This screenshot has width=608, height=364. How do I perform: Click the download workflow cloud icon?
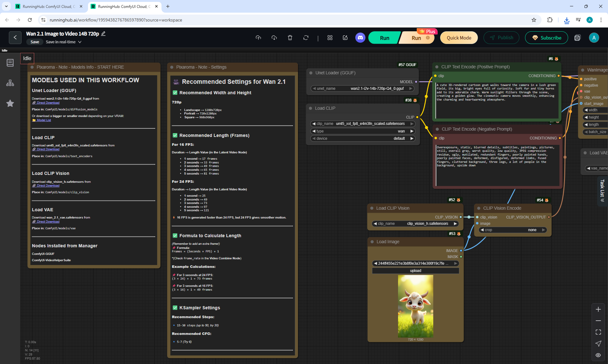coord(274,38)
